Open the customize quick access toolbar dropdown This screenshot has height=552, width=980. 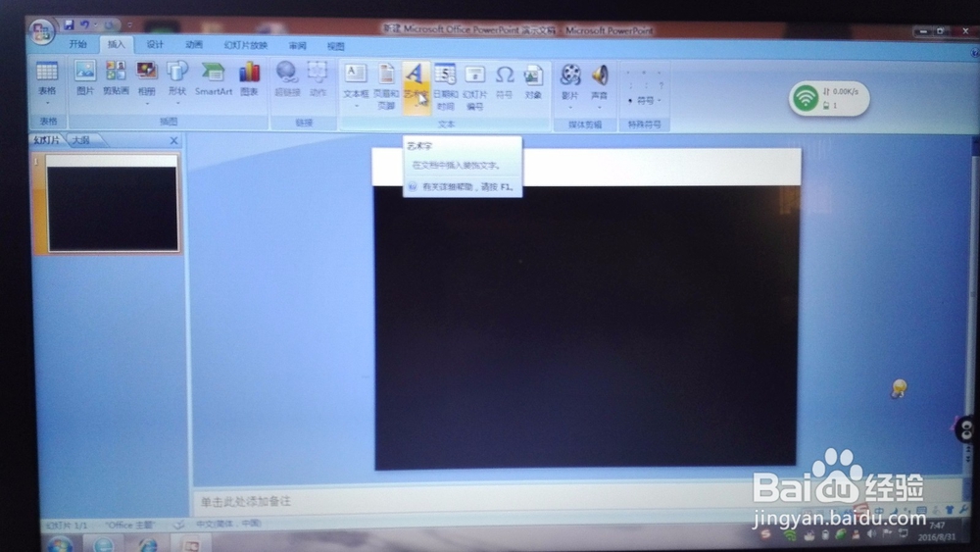(130, 25)
